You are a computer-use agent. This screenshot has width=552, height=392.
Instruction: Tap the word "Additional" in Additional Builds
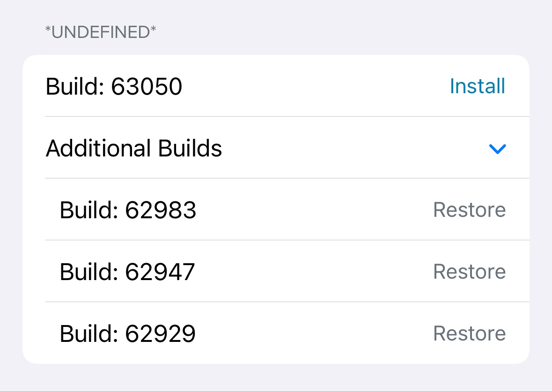[x=98, y=148]
